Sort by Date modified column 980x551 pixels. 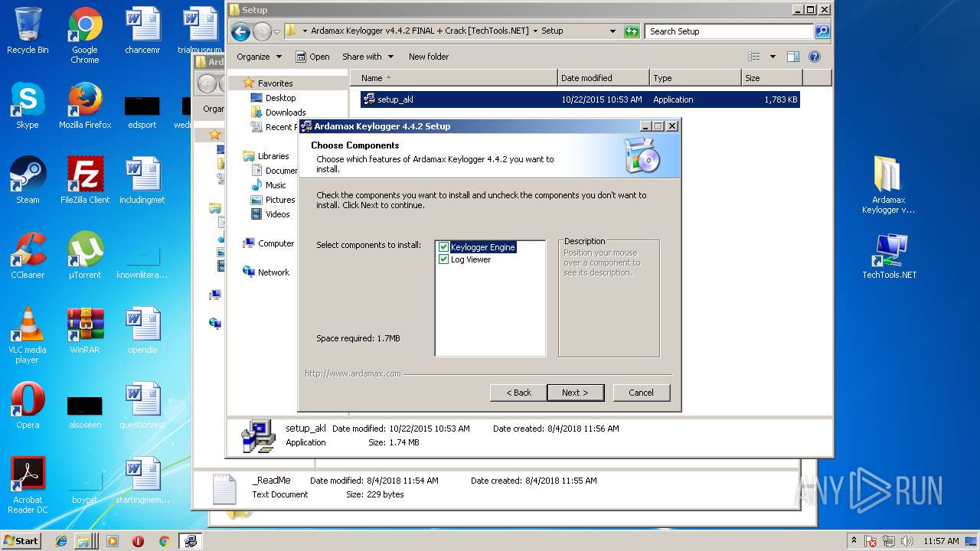(x=604, y=78)
